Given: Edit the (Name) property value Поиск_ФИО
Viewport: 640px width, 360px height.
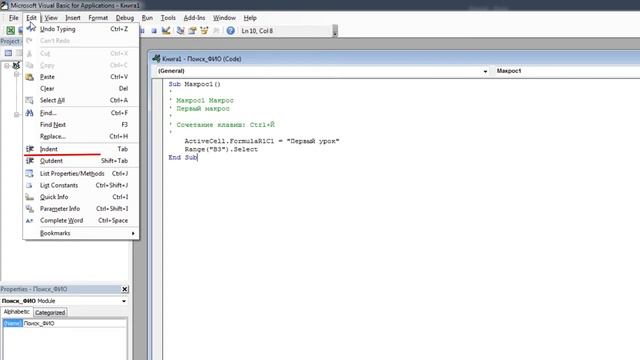Looking at the screenshot, I should 75,323.
